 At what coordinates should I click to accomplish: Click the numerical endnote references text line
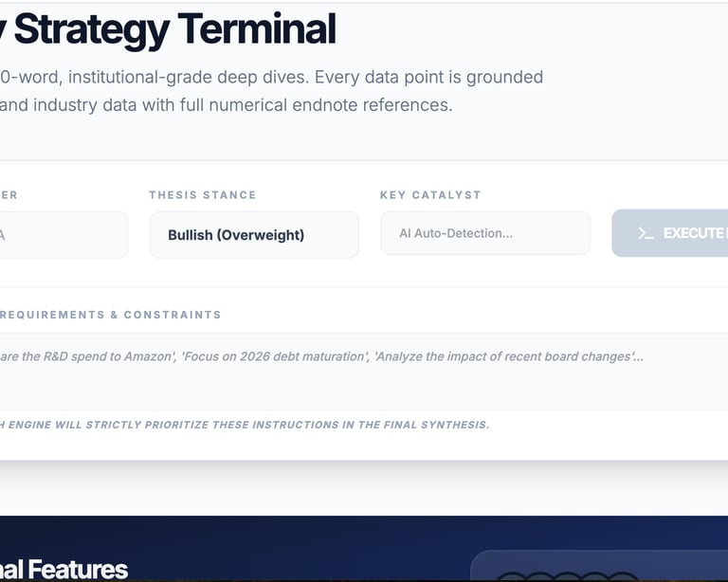(x=227, y=105)
